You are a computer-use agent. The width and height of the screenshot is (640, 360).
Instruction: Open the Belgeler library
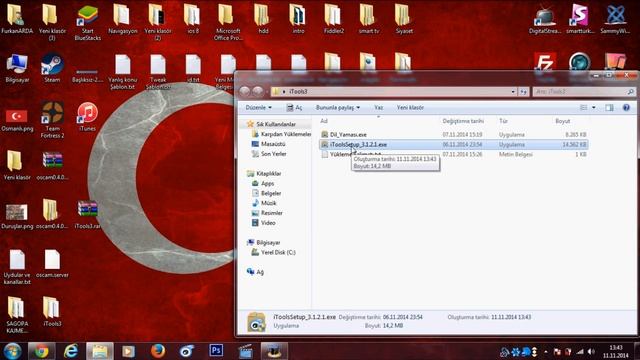pos(267,193)
